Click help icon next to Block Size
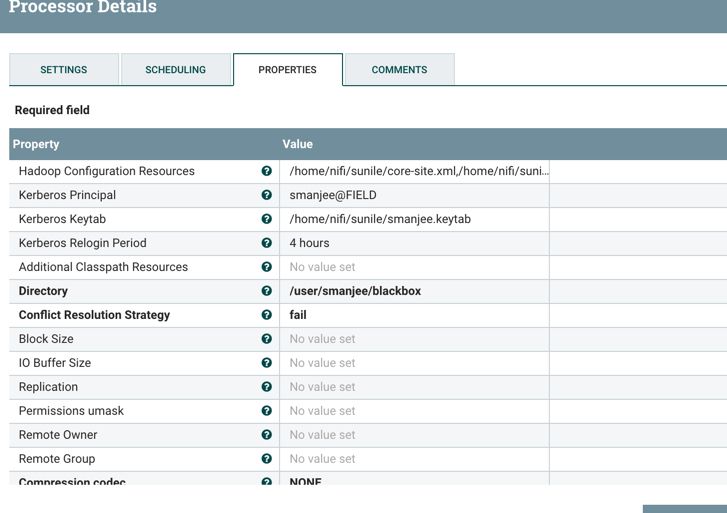Screen dimensions: 727x513 click(266, 339)
